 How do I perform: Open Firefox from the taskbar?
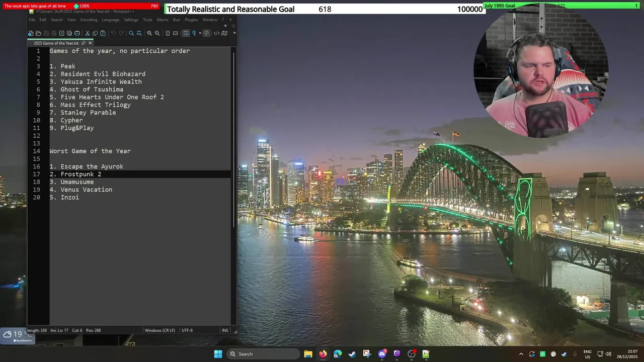pos(323,354)
